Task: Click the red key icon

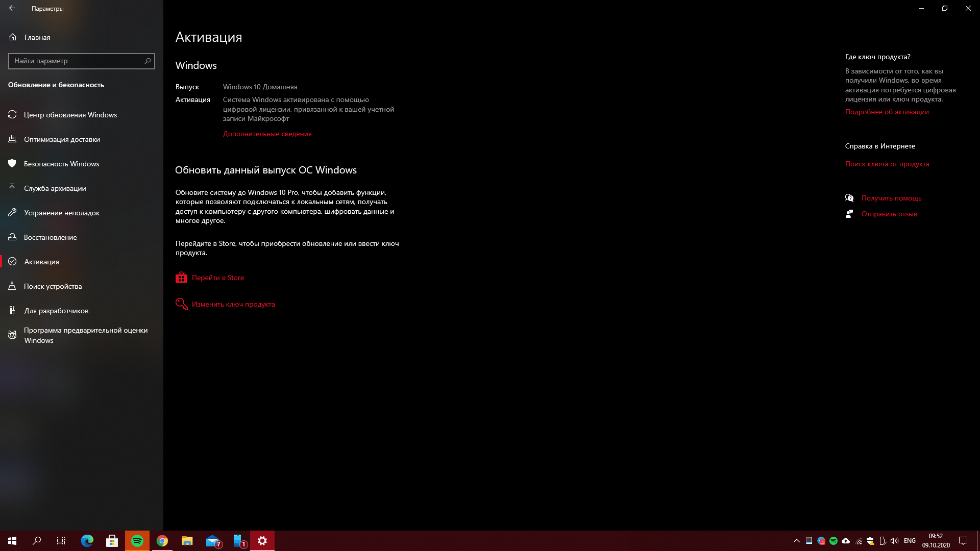Action: pyautogui.click(x=181, y=304)
